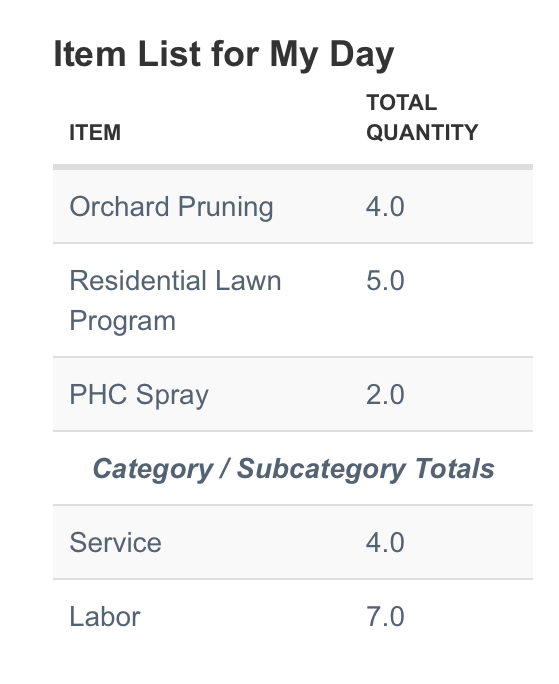The image size is (559, 684).
Task: Select the ITEM column header
Action: pyautogui.click(x=95, y=132)
